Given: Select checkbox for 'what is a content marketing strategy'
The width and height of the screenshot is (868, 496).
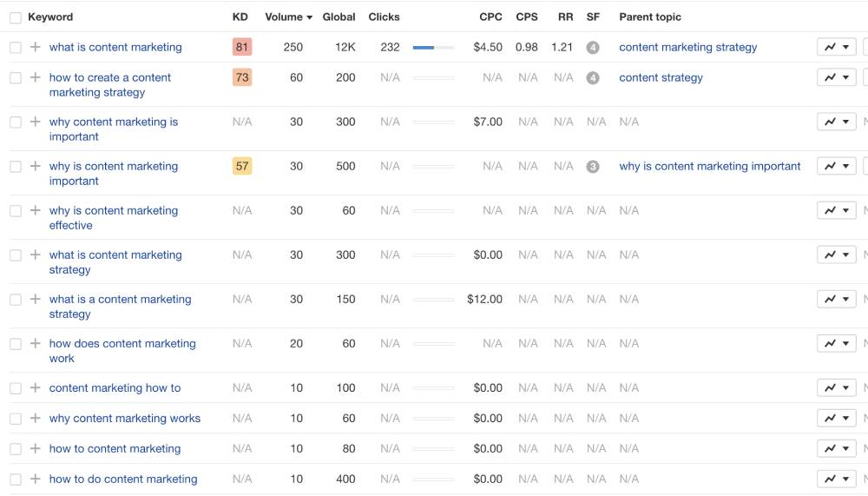Looking at the screenshot, I should pos(15,300).
